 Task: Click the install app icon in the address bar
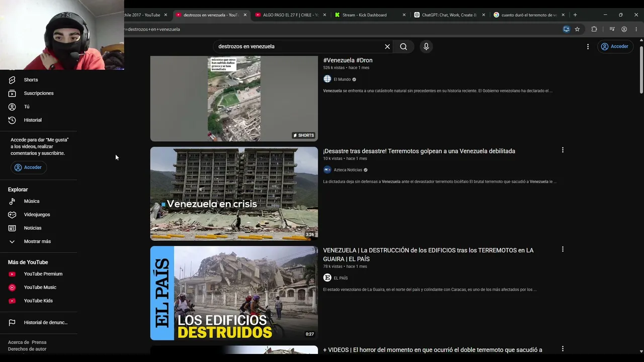coord(567,29)
